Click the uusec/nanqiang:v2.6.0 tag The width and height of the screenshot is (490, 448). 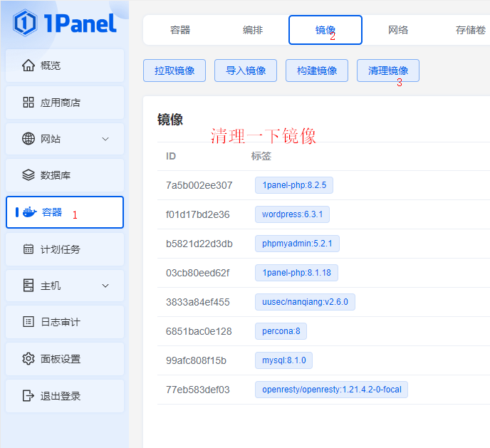305,302
